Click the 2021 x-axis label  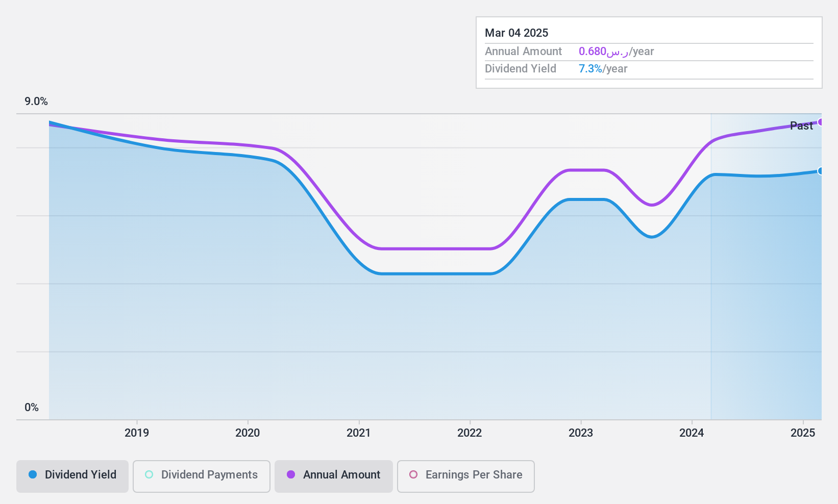point(359,433)
